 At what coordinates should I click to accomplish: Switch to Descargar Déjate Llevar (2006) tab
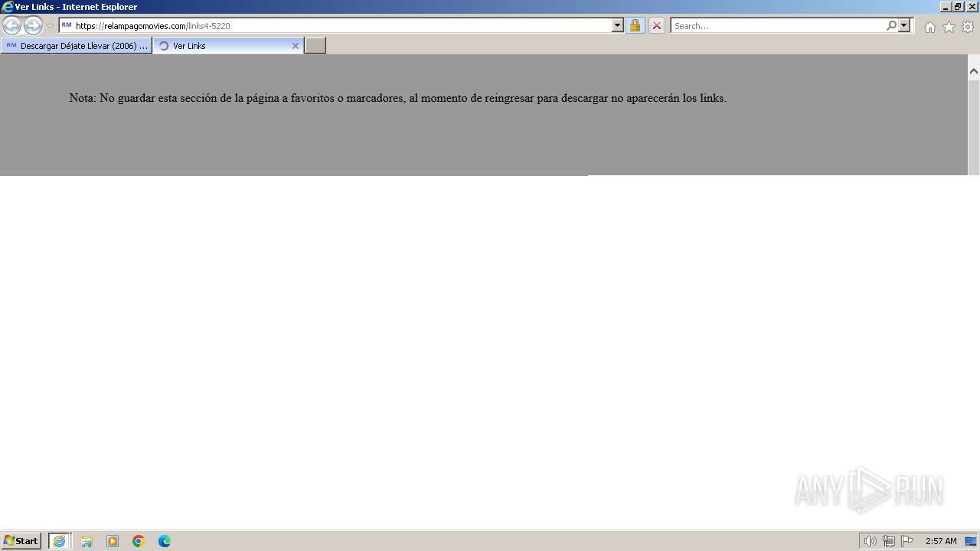77,46
